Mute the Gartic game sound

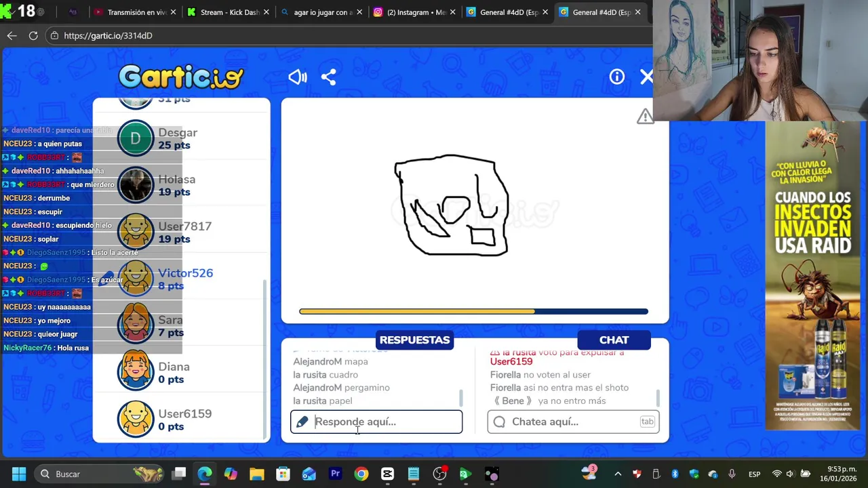coord(297,77)
